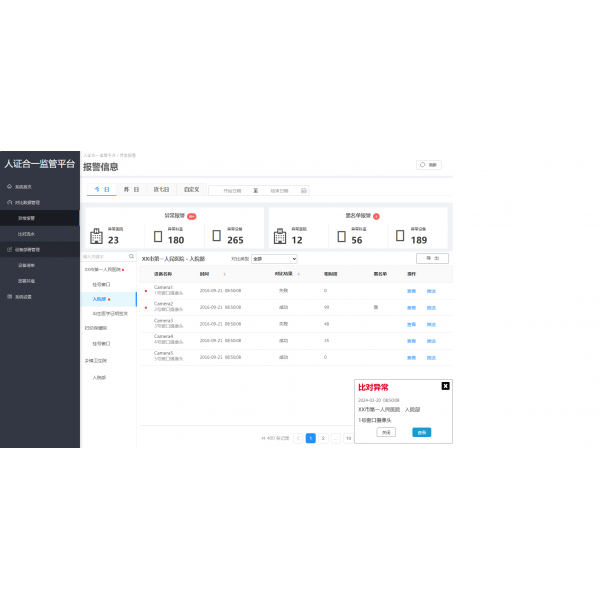Switch to the 近七日 tab
This screenshot has width=600, height=600.
(x=161, y=189)
